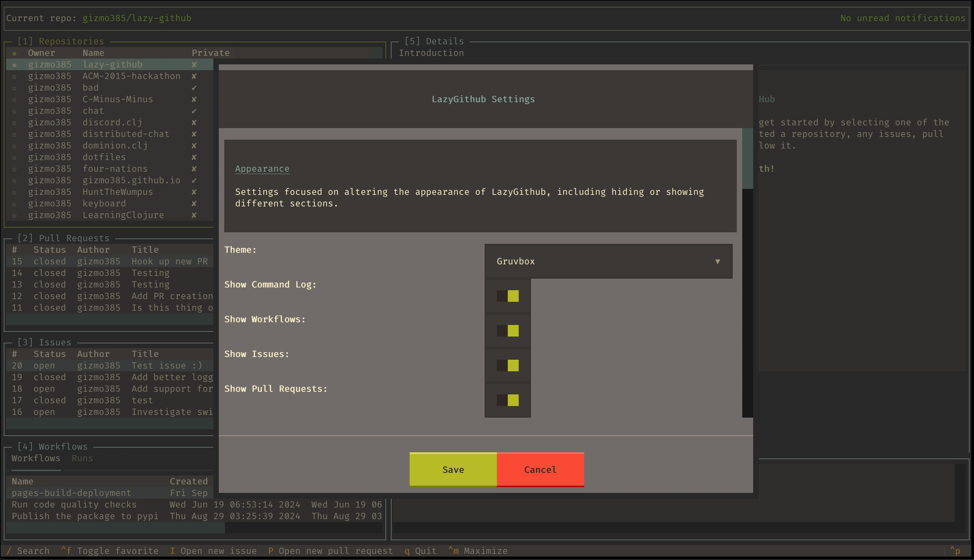
Task: Switch to the Runs tab in Workflows
Action: (x=82, y=458)
